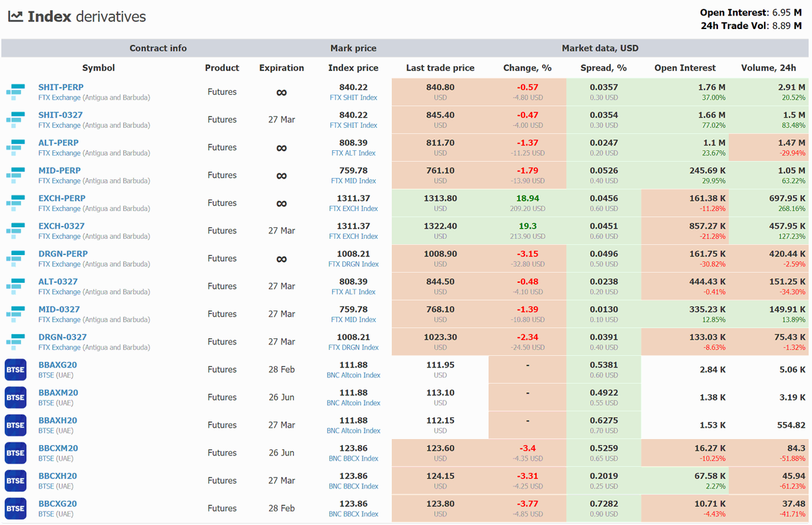Sort by the Expiration column header

tap(281, 68)
